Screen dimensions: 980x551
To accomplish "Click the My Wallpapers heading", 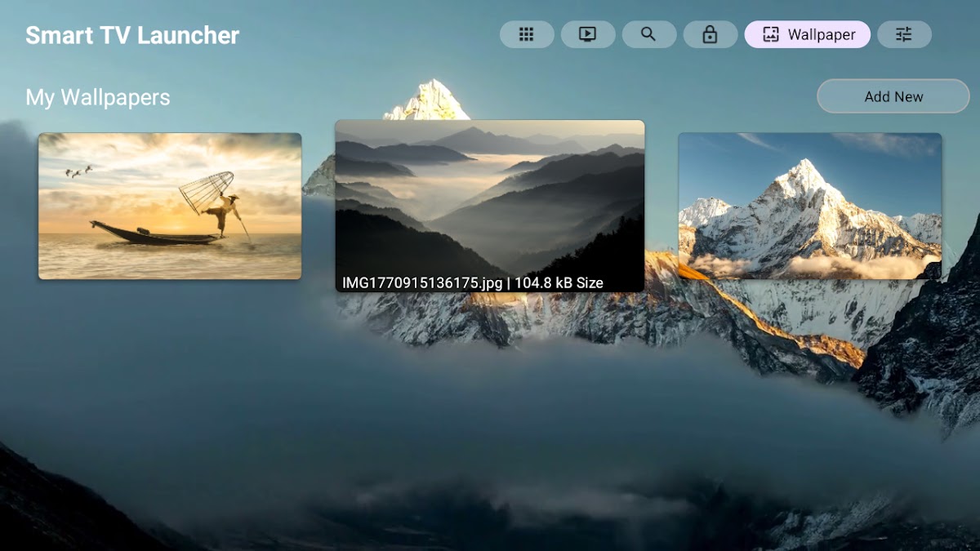I will click(98, 97).
